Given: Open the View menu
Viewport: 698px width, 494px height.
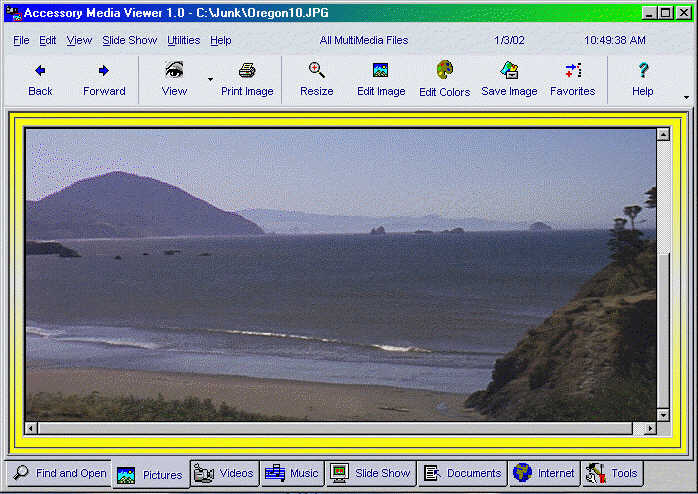Looking at the screenshot, I should [79, 40].
